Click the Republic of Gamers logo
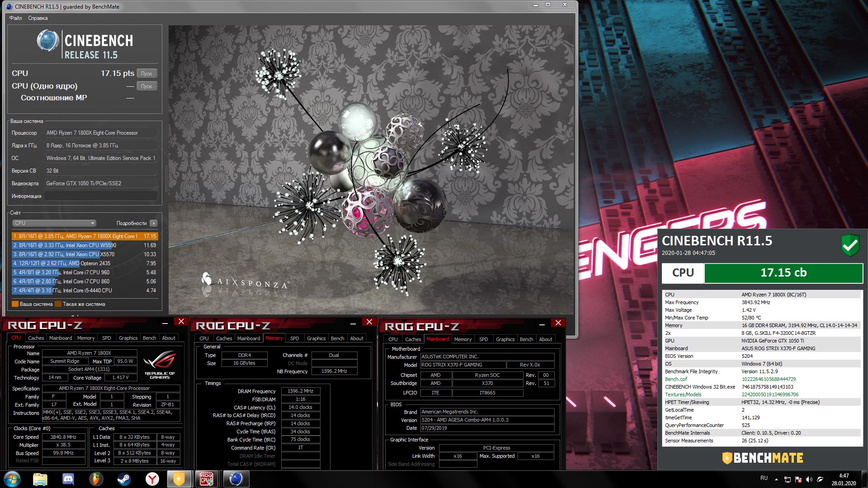The image size is (868, 488). [160, 365]
